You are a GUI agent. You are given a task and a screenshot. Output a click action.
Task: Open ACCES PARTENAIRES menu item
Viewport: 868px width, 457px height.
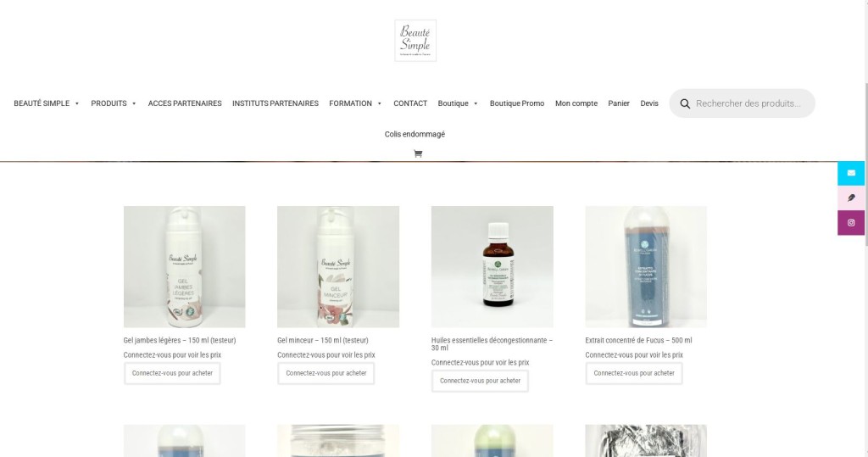tap(185, 103)
